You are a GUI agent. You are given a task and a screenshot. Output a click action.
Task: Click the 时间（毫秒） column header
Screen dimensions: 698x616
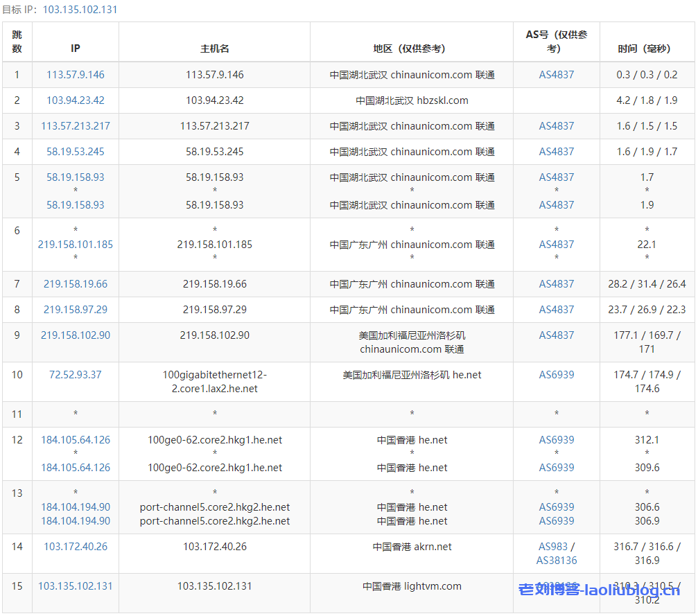tap(647, 49)
